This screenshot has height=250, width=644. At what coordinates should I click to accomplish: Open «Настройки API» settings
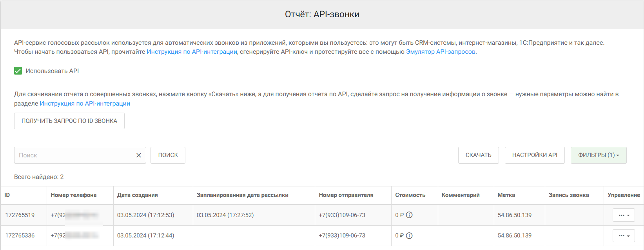coord(535,155)
